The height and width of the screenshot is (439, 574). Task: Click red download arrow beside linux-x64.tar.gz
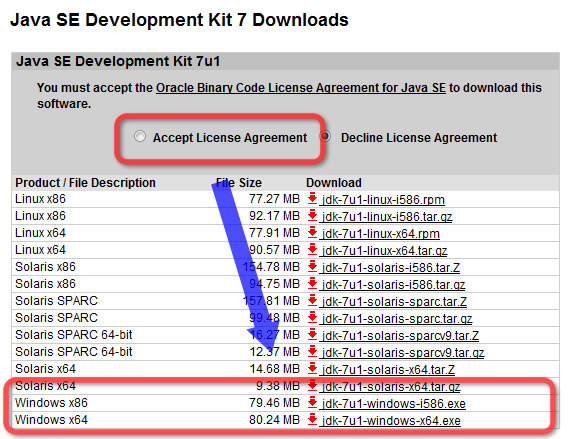pos(312,249)
